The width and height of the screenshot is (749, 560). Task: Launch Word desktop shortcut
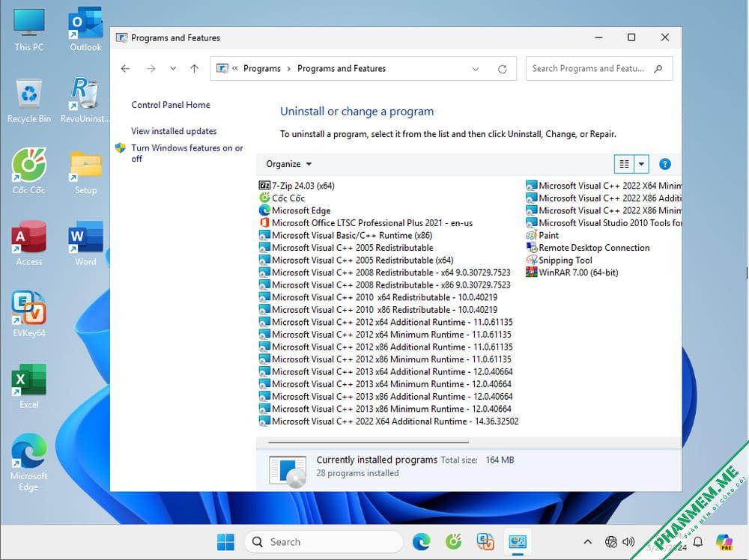coord(85,243)
